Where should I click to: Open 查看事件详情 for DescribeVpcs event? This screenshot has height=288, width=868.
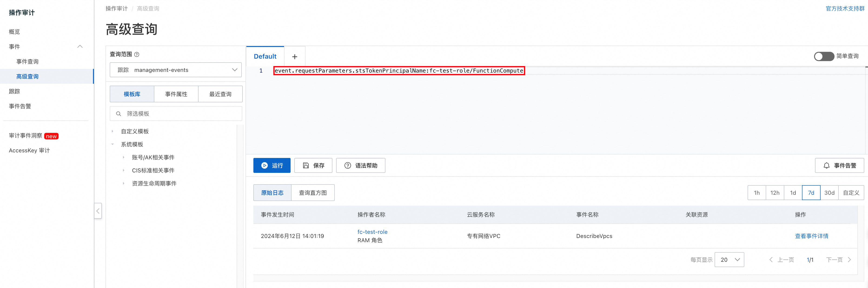point(811,236)
